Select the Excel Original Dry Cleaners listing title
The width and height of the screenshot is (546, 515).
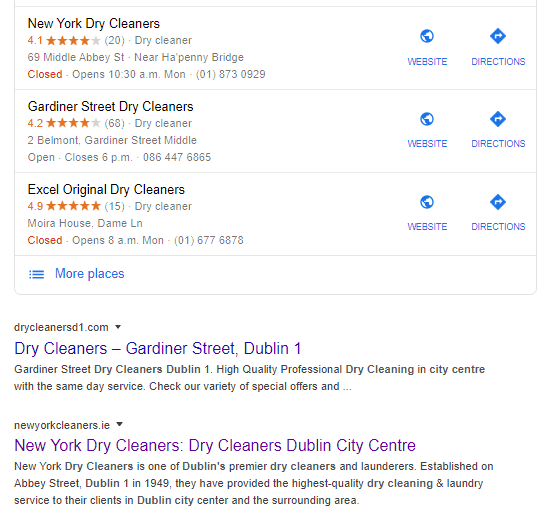click(106, 189)
